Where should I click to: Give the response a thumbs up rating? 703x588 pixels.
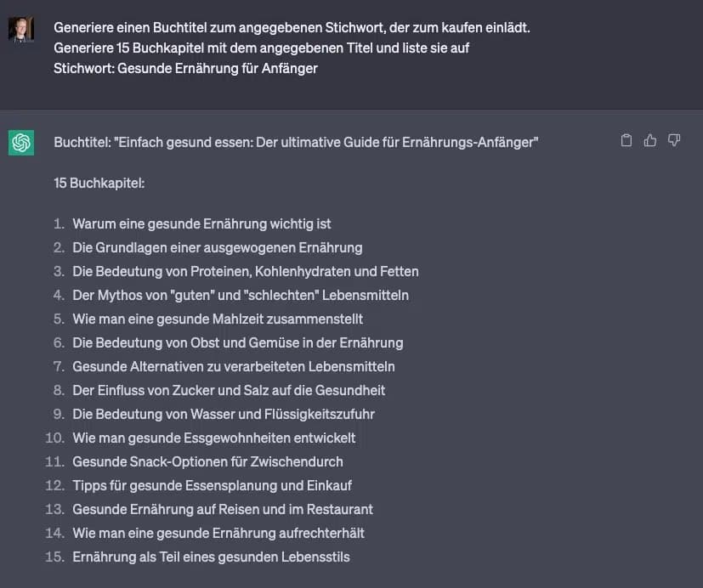650,140
